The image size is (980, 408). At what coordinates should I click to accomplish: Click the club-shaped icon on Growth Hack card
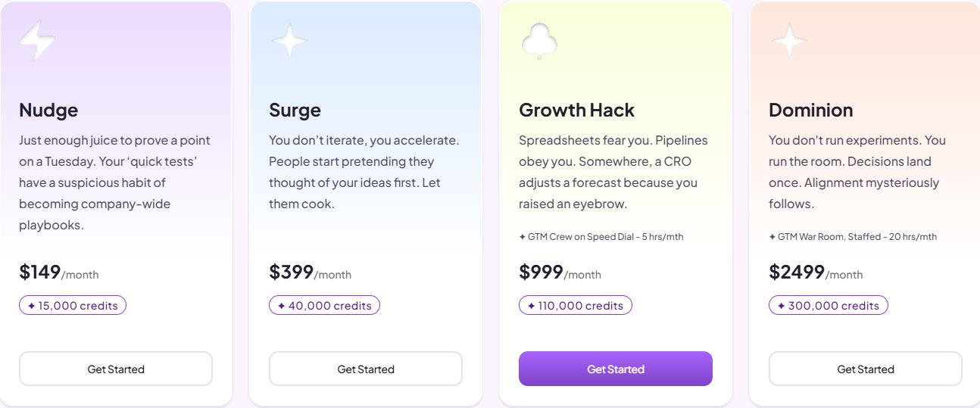(539, 41)
